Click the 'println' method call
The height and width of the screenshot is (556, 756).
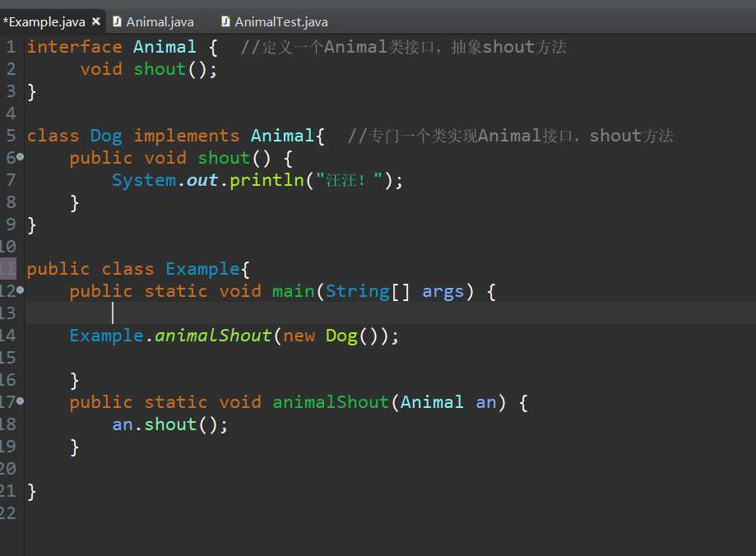point(267,180)
